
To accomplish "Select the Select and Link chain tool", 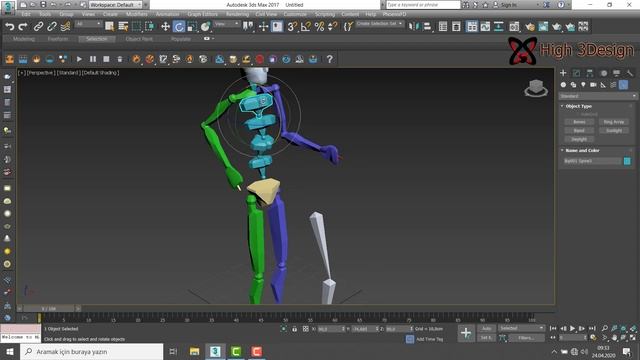I will [38, 27].
